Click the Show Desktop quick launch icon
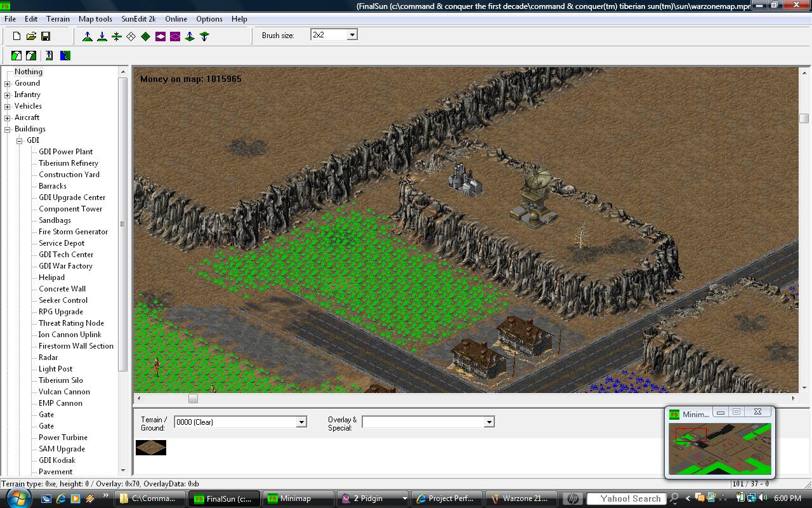 (x=46, y=498)
